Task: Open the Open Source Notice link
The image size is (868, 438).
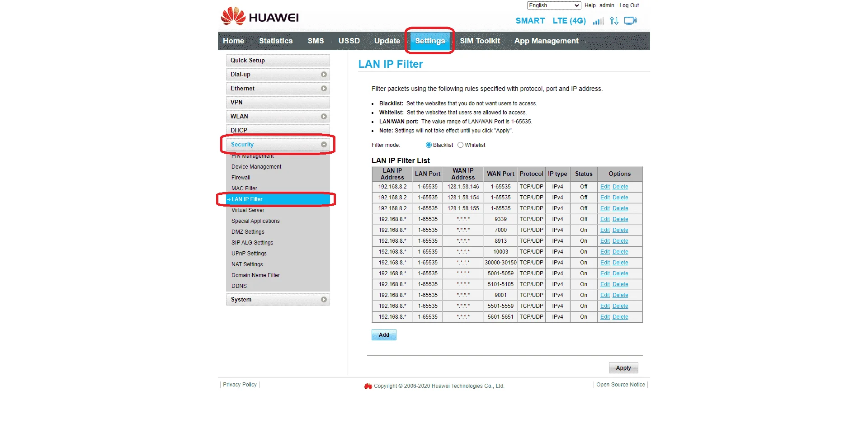Action: (x=621, y=385)
